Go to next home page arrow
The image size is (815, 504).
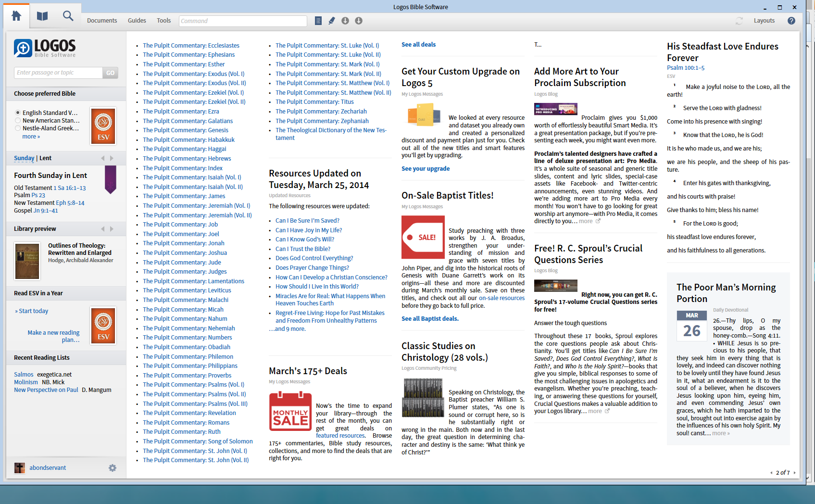(794, 473)
